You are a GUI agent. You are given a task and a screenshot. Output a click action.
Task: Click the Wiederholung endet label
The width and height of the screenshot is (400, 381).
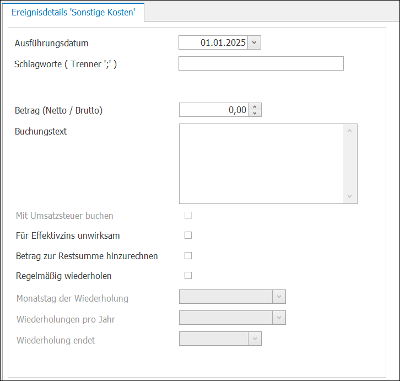(x=56, y=340)
